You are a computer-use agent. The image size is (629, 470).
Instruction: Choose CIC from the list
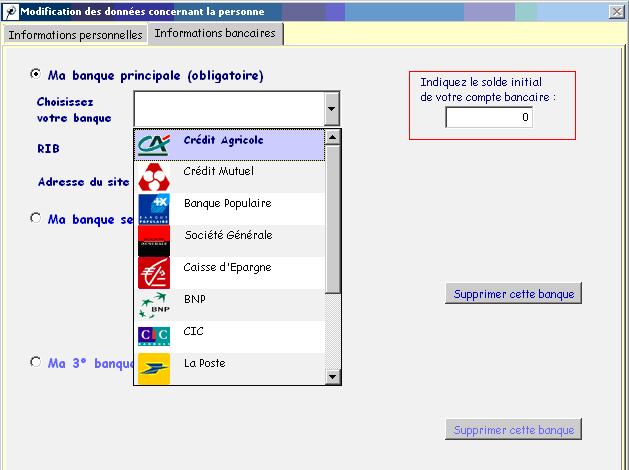tap(229, 337)
